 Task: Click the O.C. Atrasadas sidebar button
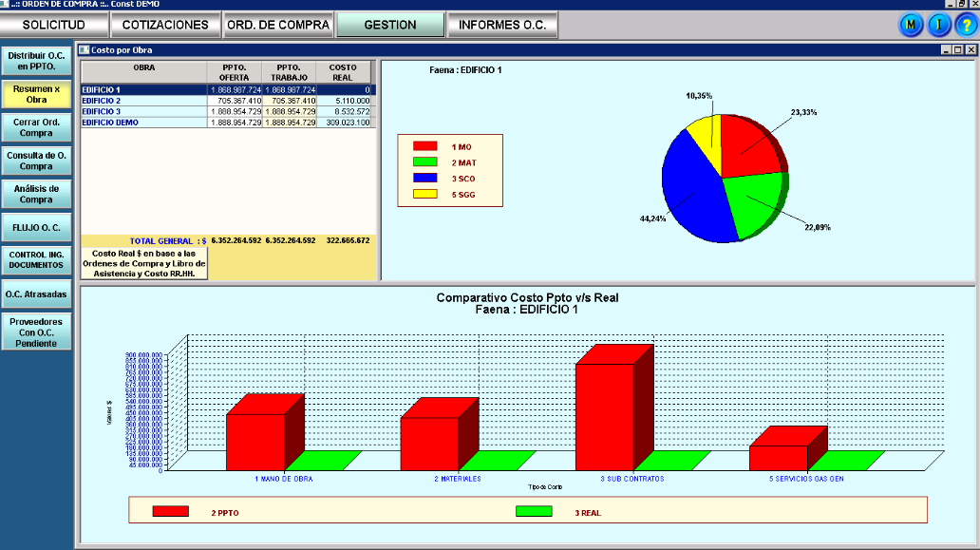click(x=37, y=294)
